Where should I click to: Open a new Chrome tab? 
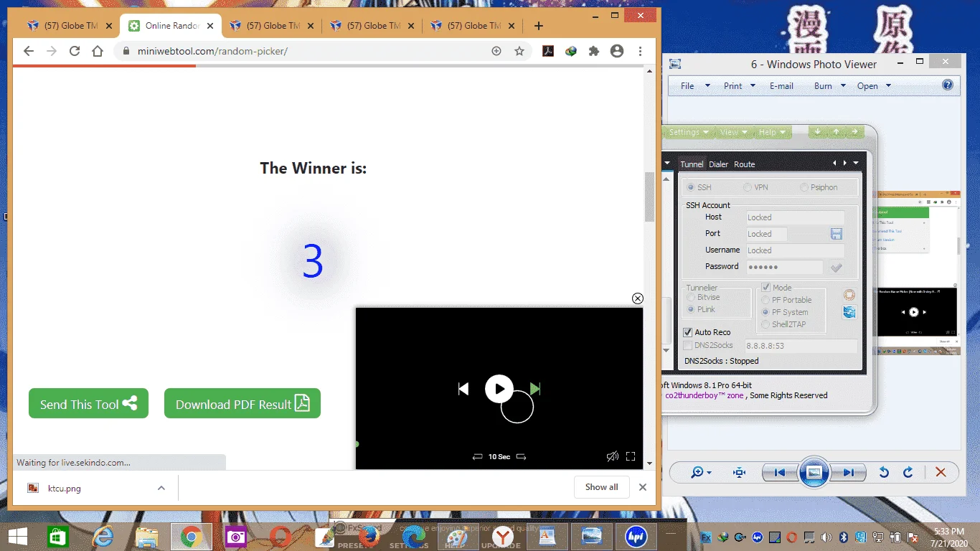[539, 26]
